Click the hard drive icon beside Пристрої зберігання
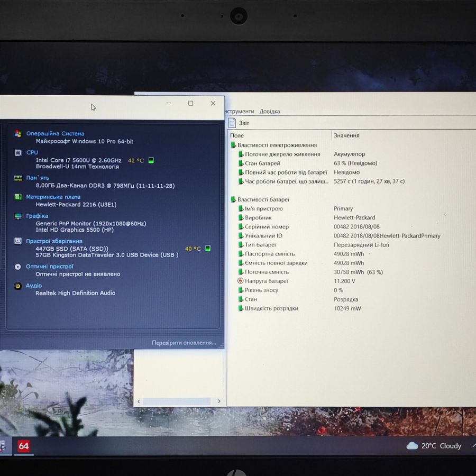The width and height of the screenshot is (476, 476). (18, 241)
